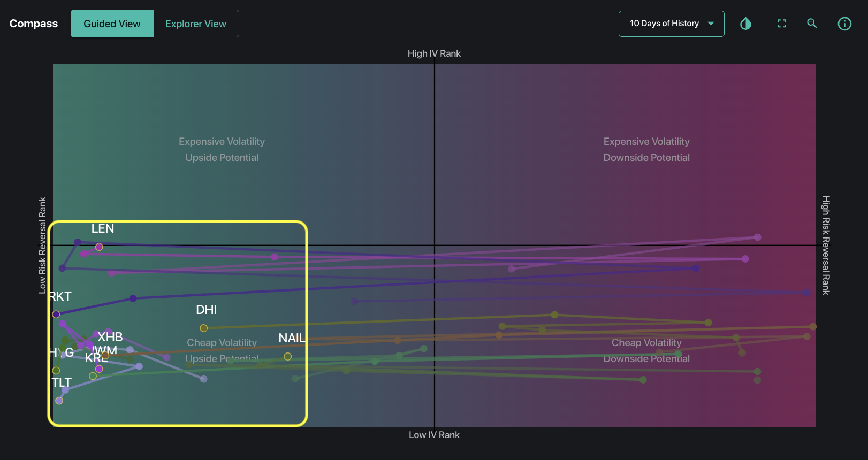Select the XHB ticker label
The height and width of the screenshot is (460, 868).
[x=110, y=337]
